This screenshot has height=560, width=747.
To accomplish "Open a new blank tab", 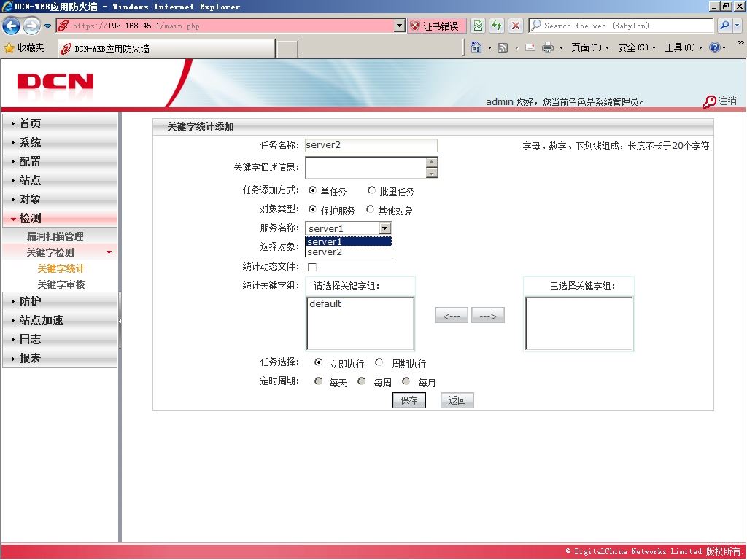I will (287, 49).
